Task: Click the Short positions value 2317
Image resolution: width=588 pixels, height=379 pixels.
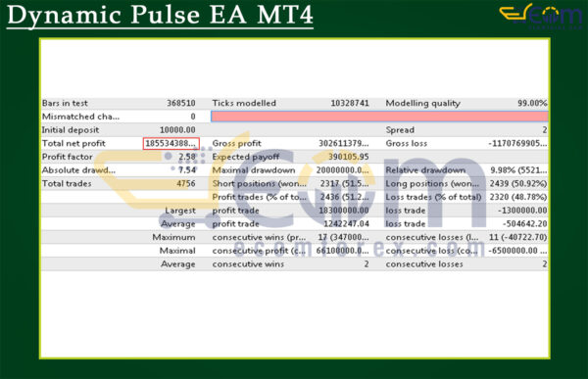Action: click(345, 184)
